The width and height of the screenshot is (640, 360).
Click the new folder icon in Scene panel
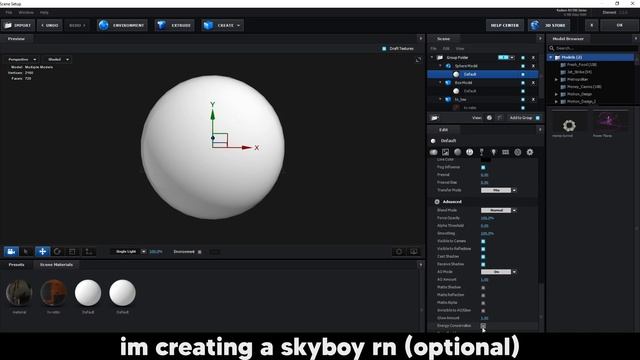[435, 118]
